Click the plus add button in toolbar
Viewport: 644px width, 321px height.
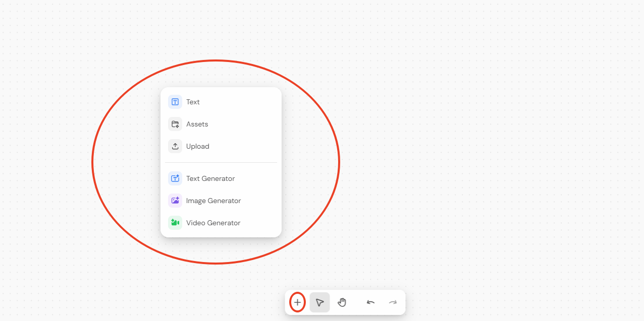tap(298, 302)
